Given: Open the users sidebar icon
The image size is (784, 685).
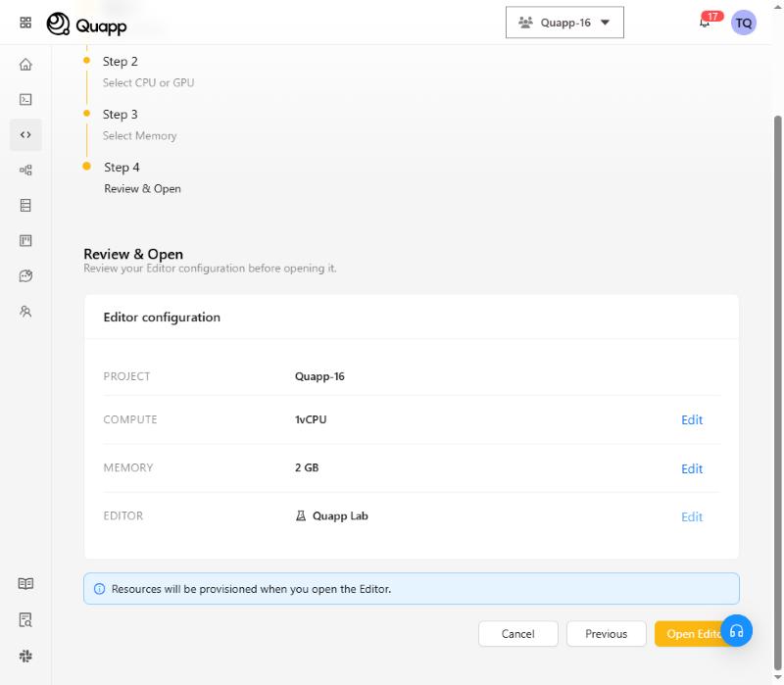Looking at the screenshot, I should 25,312.
